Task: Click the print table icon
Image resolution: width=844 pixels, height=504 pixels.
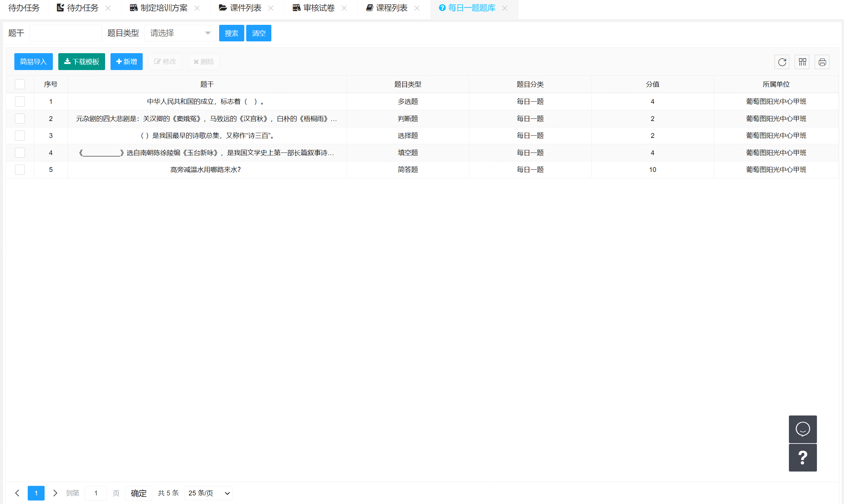Action: pos(822,62)
